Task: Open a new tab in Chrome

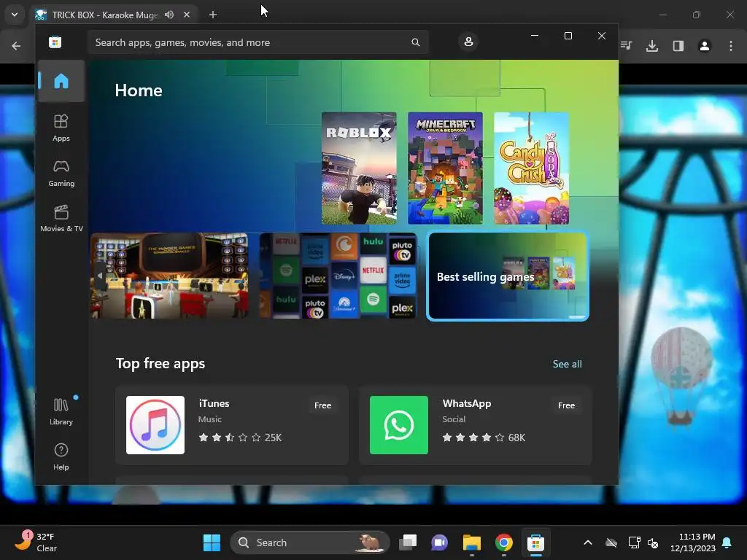Action: tap(213, 15)
